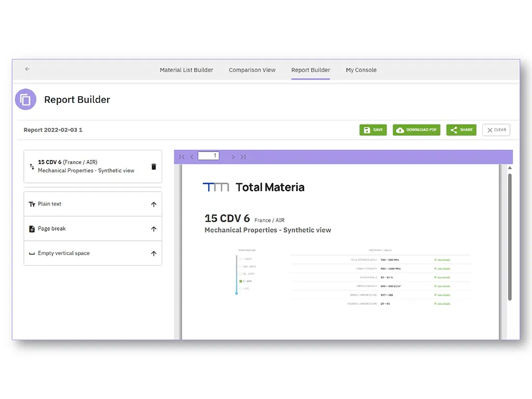Open the My Console tab
The height and width of the screenshot is (399, 532).
pos(361,70)
